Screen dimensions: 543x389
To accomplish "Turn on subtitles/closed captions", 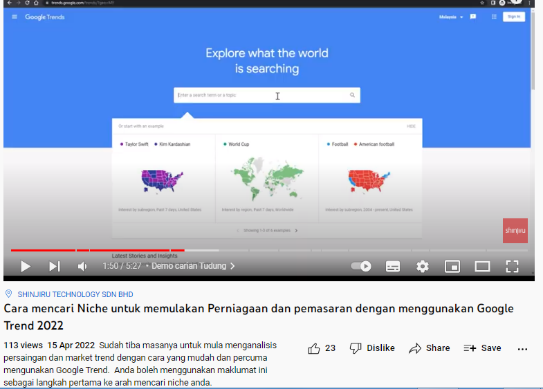I will pos(393,266).
